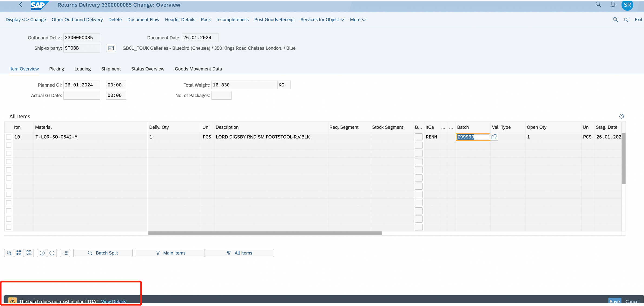Click the SAP back arrow icon
Image resolution: width=644 pixels, height=306 pixels.
click(x=21, y=5)
